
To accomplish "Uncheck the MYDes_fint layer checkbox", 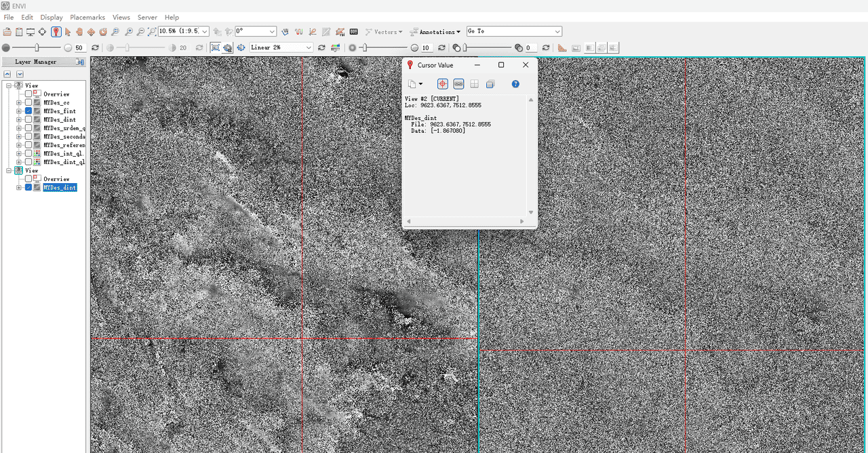I will pos(28,111).
